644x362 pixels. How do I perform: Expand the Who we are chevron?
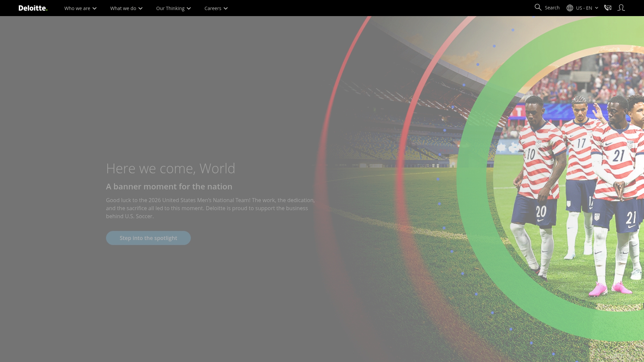click(x=95, y=8)
